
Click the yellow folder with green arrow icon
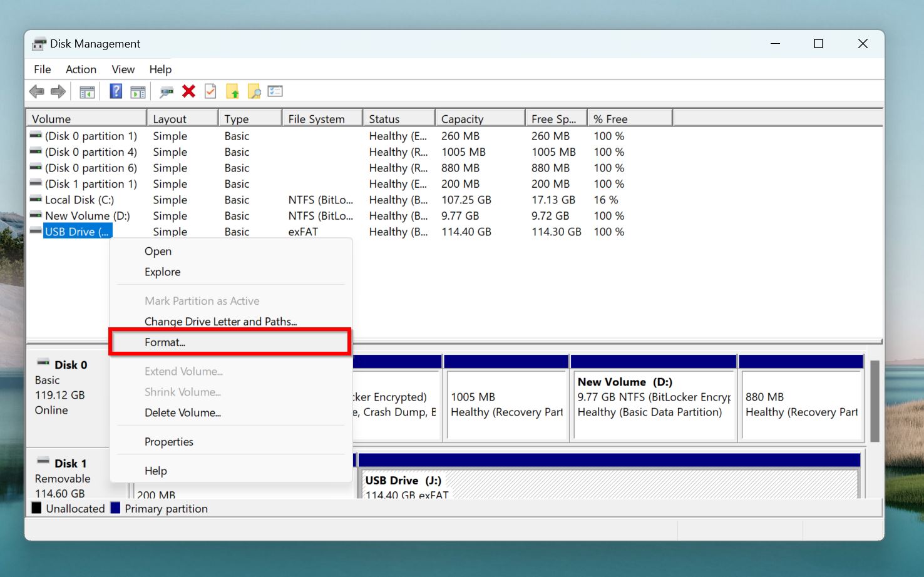(232, 91)
